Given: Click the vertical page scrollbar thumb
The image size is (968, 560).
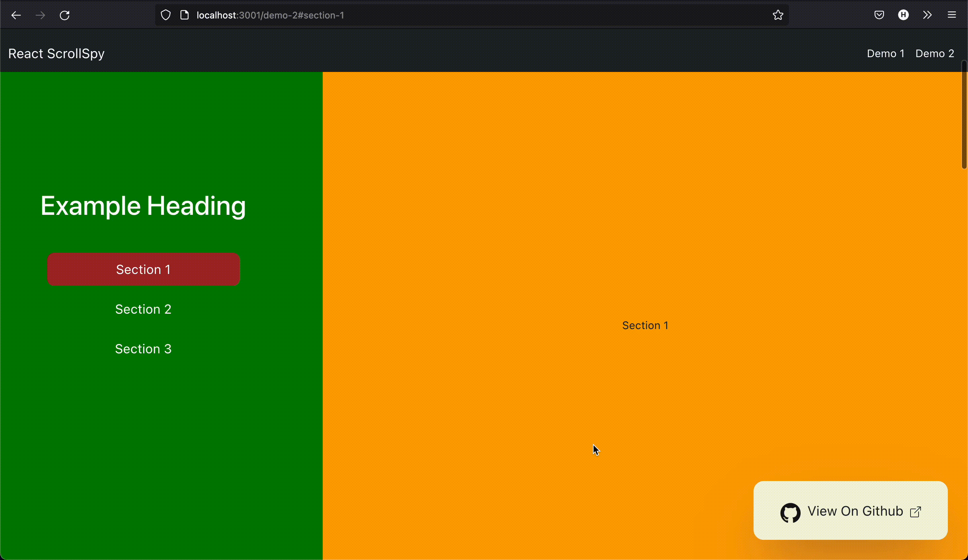Looking at the screenshot, I should pos(964,115).
